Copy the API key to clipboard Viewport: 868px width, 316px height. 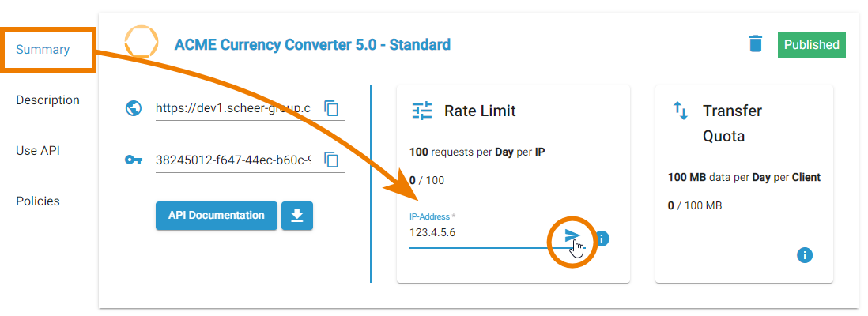coord(332,160)
